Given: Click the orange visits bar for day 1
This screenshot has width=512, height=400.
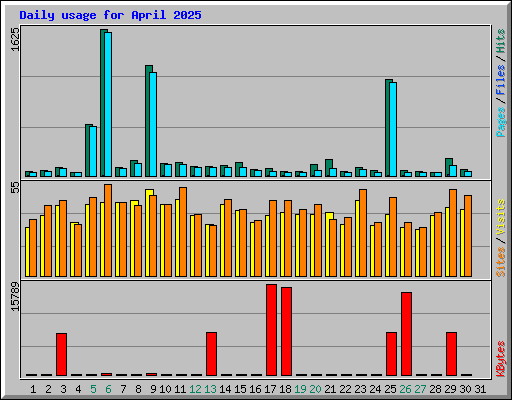Looking at the screenshot, I should pos(33,248).
